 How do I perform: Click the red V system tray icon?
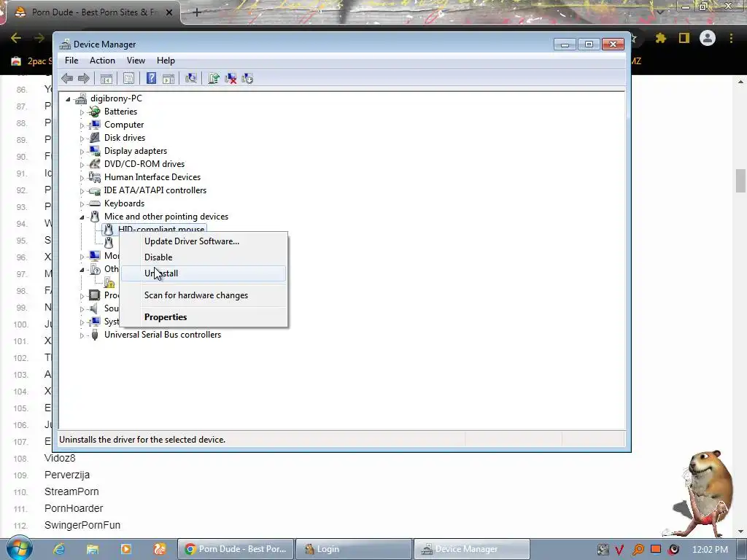pyautogui.click(x=619, y=550)
